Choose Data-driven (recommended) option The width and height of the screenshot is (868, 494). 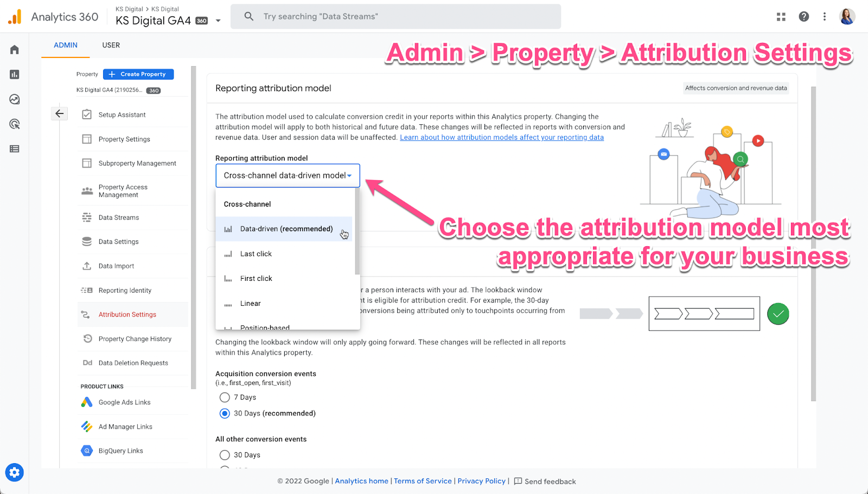click(284, 229)
